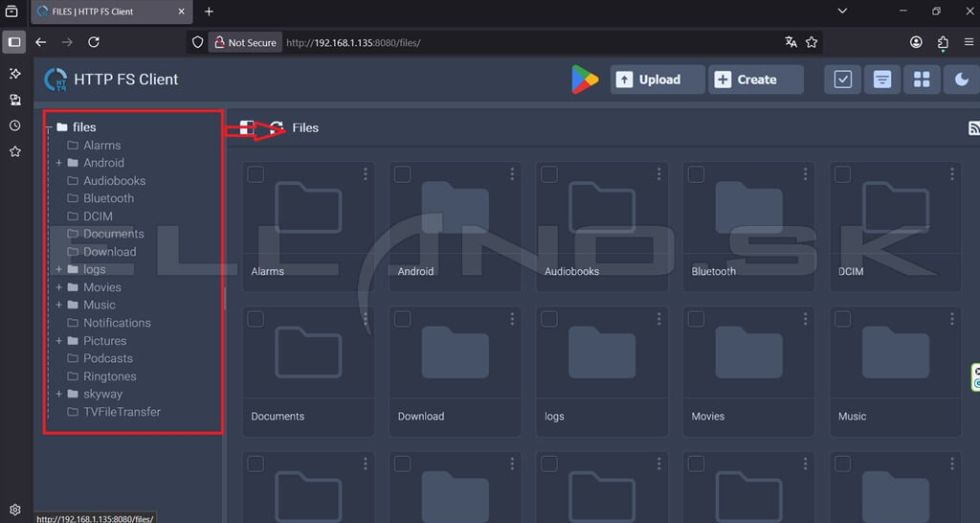The image size is (980, 523).
Task: Expand the Movies tree node
Action: (58, 287)
